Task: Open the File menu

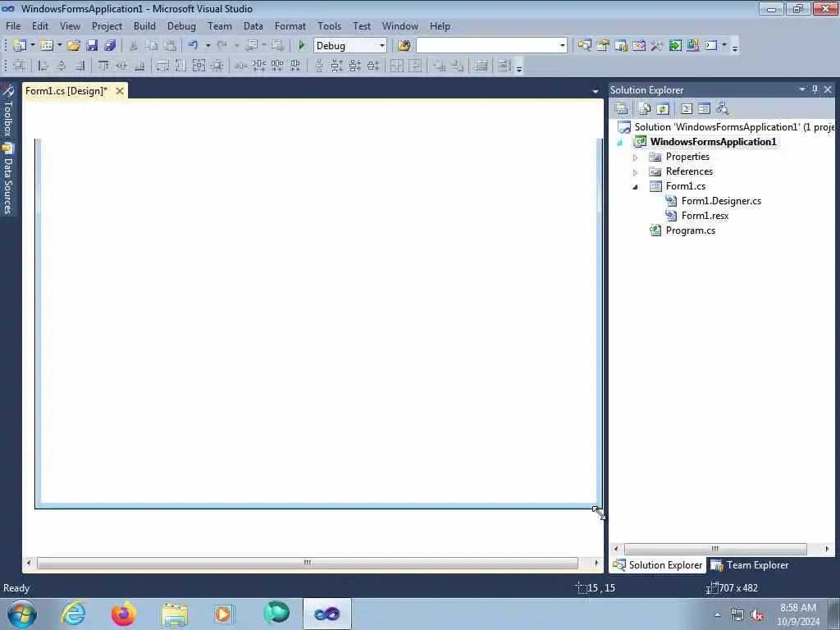Action: [x=13, y=25]
